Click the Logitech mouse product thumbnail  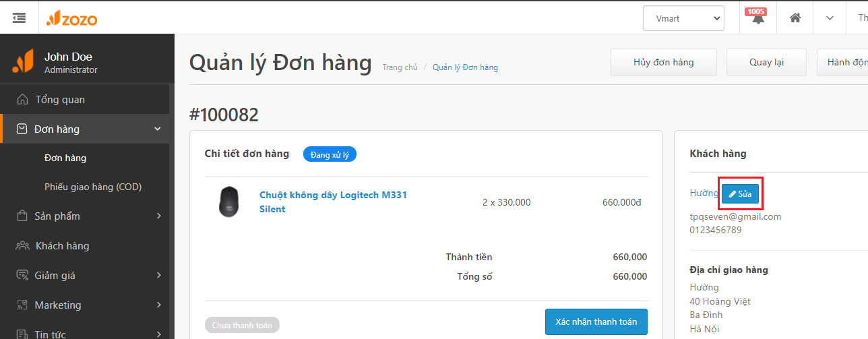[228, 202]
